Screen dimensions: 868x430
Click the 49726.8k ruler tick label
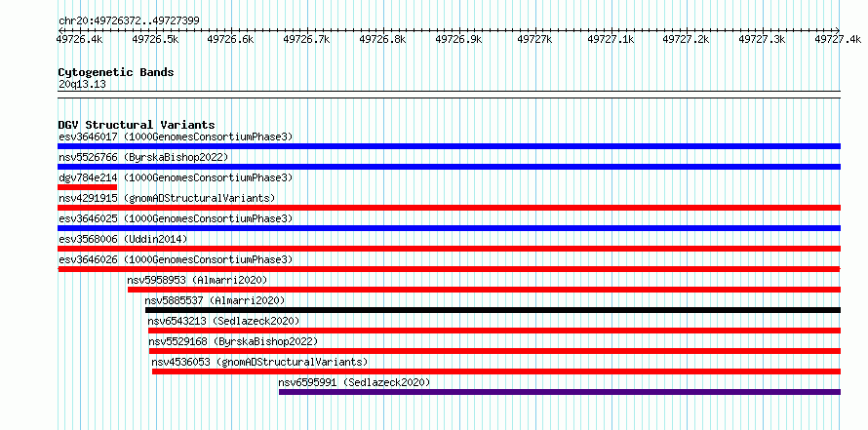[x=382, y=39]
